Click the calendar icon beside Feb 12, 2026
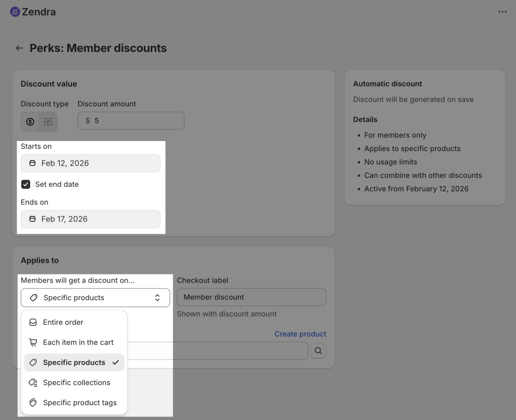516x420 pixels. tap(32, 163)
